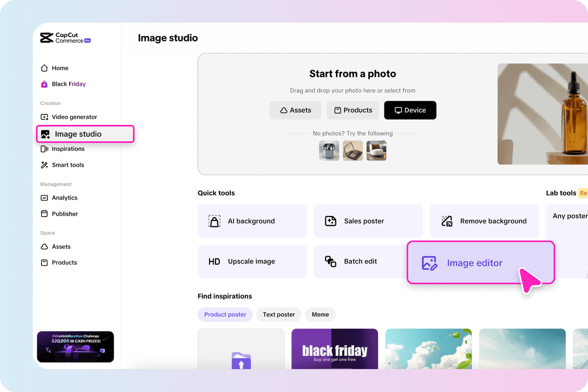
Task: Launch the Batch edit tool
Action: (361, 261)
